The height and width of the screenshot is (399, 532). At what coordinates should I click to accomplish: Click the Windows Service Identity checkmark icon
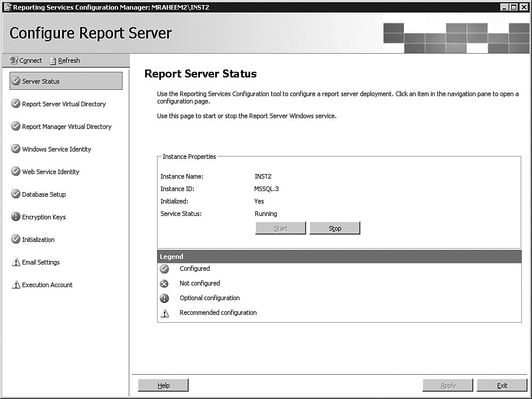point(16,149)
